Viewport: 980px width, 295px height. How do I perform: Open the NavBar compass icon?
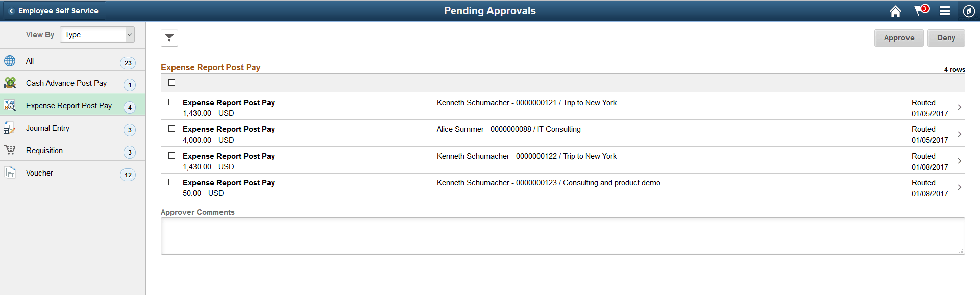coord(968,11)
